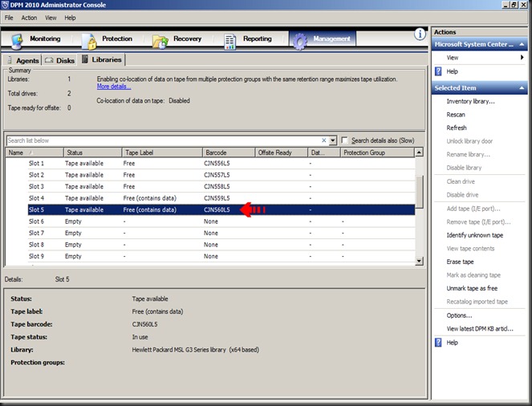This screenshot has height=406, width=532.
Task: Open the Help menu in menu bar
Action: point(71,18)
